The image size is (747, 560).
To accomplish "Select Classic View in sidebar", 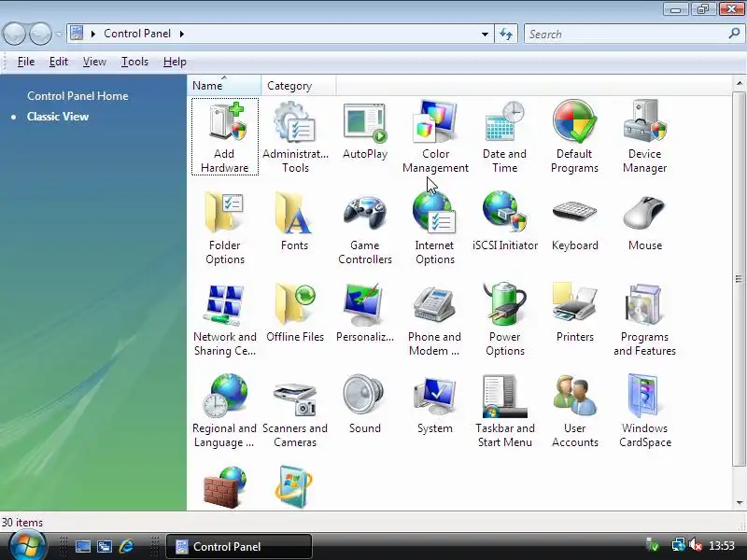I will tap(58, 116).
